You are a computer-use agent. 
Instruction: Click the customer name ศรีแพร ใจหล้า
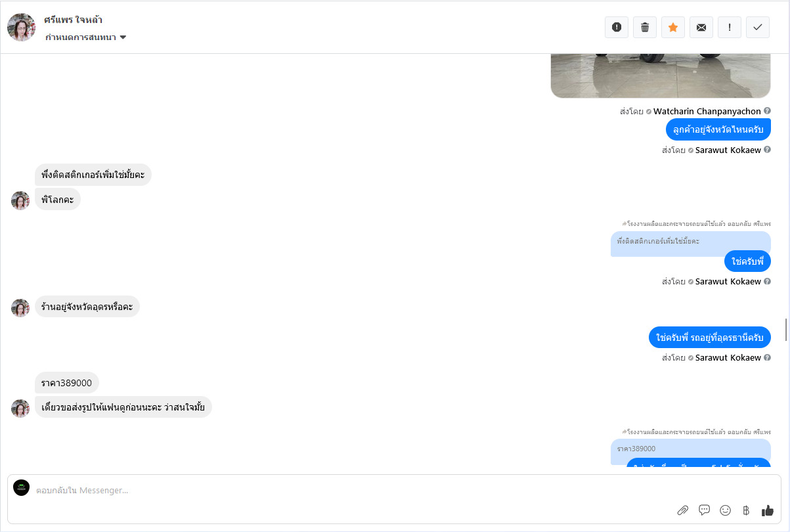pos(73,20)
